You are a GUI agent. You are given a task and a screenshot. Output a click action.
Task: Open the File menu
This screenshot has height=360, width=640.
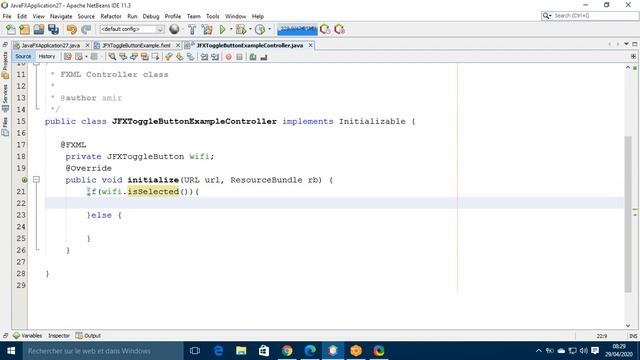pyautogui.click(x=7, y=16)
